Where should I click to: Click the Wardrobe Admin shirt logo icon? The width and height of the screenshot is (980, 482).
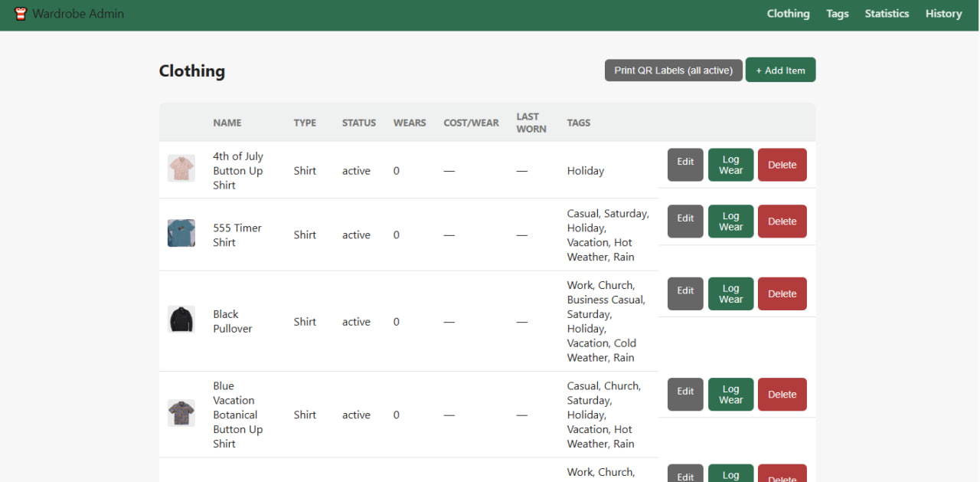point(21,14)
